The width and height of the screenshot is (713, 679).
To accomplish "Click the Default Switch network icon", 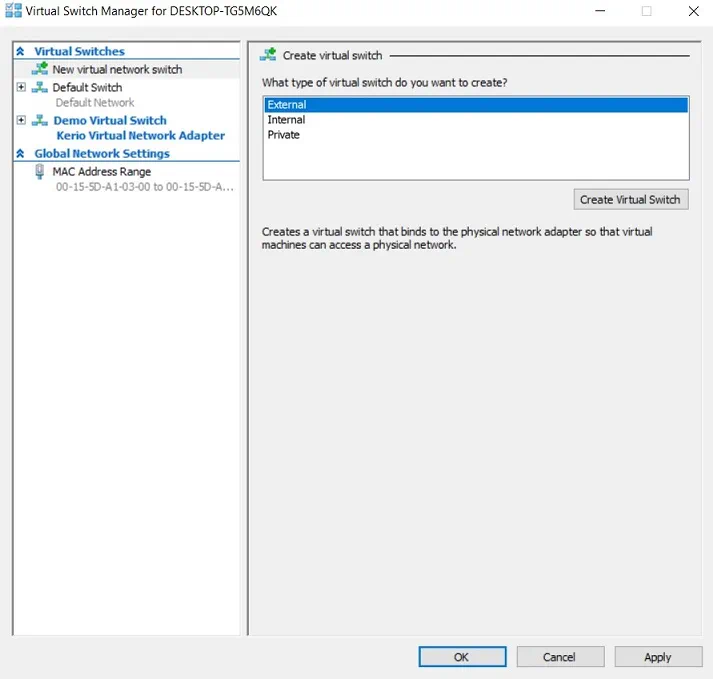I will (x=40, y=87).
